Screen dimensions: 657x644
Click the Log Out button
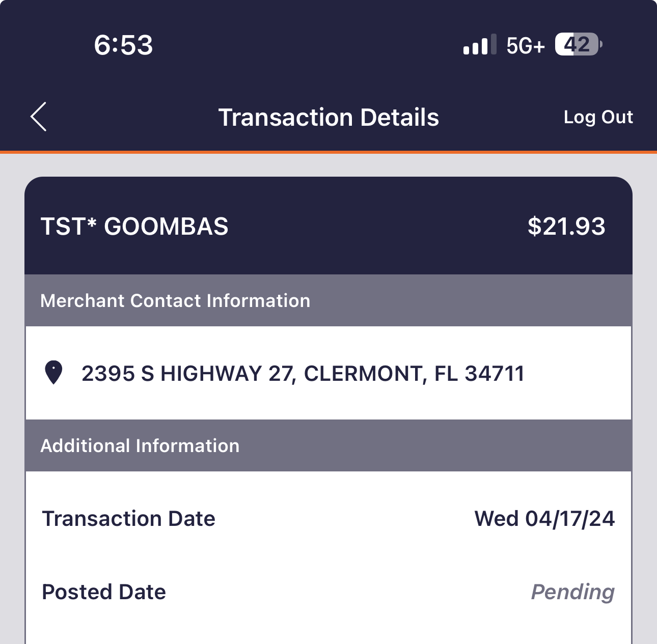tap(598, 117)
